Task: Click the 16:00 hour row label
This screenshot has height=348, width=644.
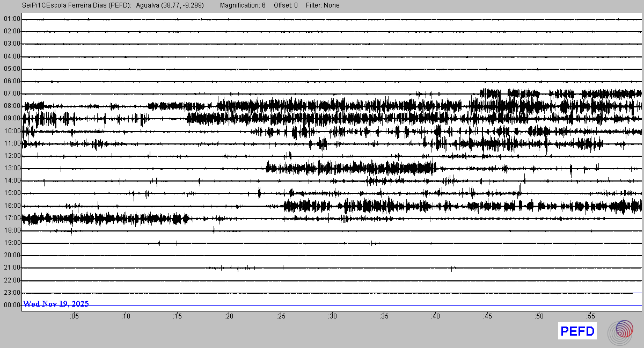Action: tap(11, 206)
